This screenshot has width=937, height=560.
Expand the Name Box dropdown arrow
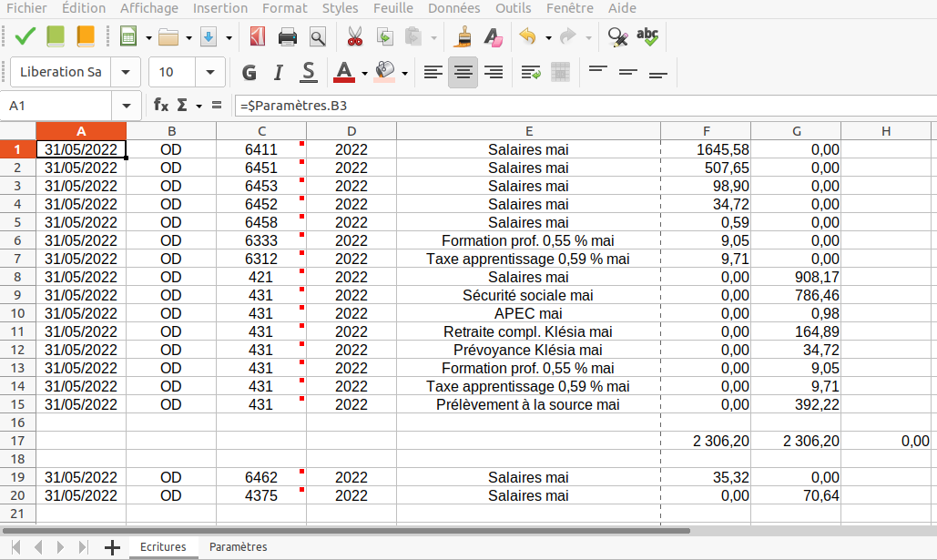(x=126, y=106)
